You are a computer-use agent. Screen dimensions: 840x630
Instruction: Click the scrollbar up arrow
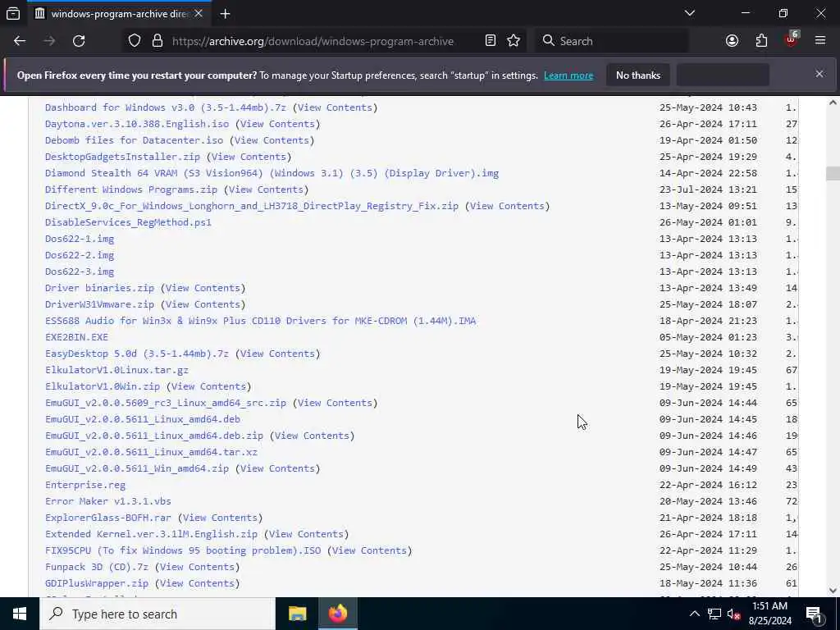(x=833, y=103)
